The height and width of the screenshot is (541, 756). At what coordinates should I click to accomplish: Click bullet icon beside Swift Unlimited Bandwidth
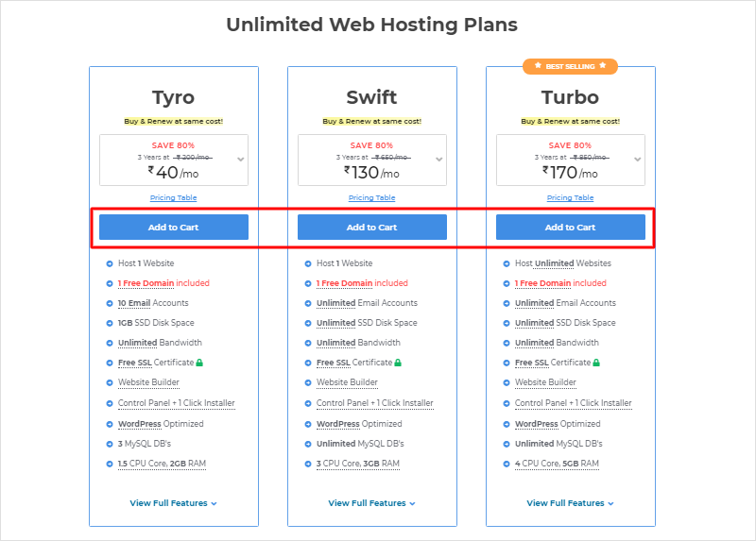tap(308, 343)
